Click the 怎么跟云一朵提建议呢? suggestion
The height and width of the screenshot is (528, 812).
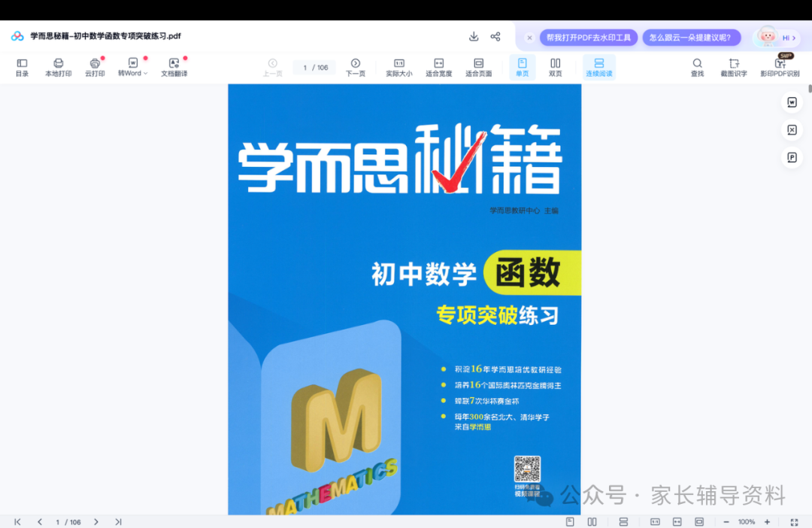click(x=692, y=38)
